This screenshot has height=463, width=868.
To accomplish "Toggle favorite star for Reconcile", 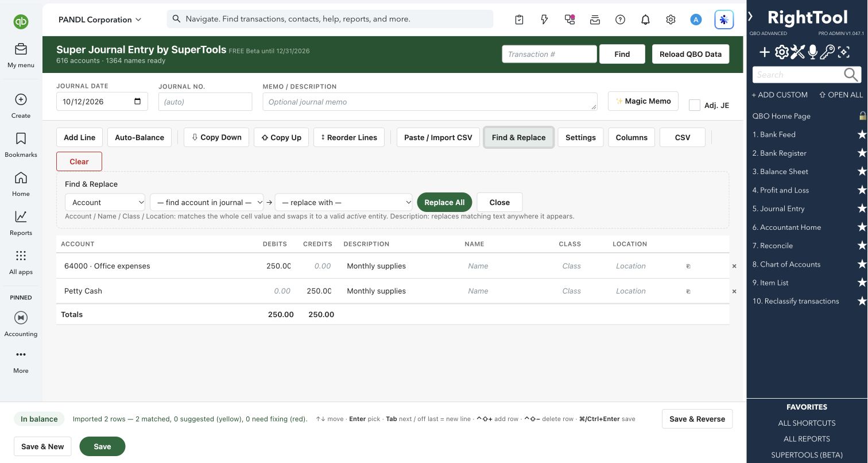I will coord(862,246).
